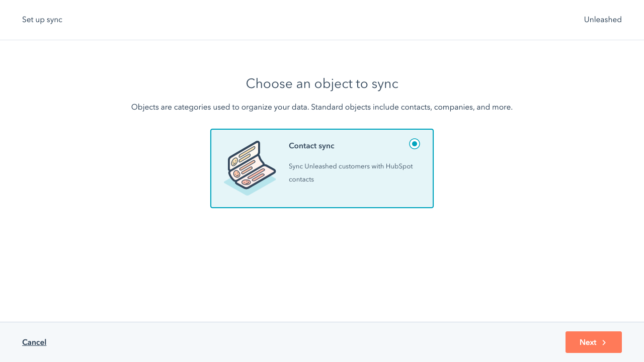
Task: Click the Contact sync title text
Action: click(x=311, y=146)
